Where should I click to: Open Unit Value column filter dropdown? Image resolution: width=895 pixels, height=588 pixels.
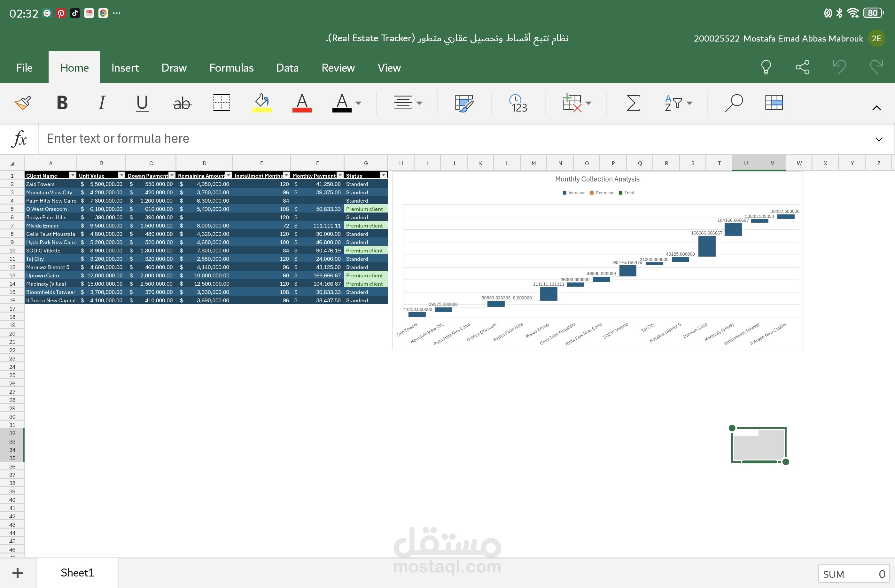(121, 175)
